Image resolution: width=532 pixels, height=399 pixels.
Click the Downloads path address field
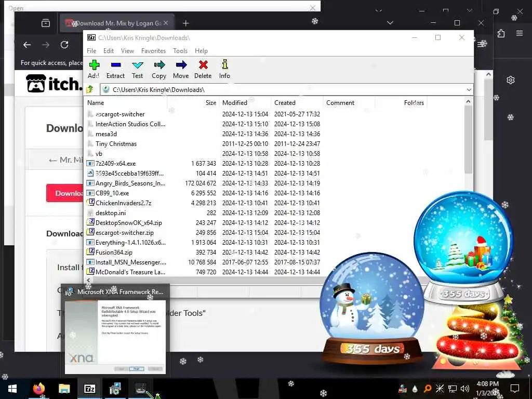(283, 89)
